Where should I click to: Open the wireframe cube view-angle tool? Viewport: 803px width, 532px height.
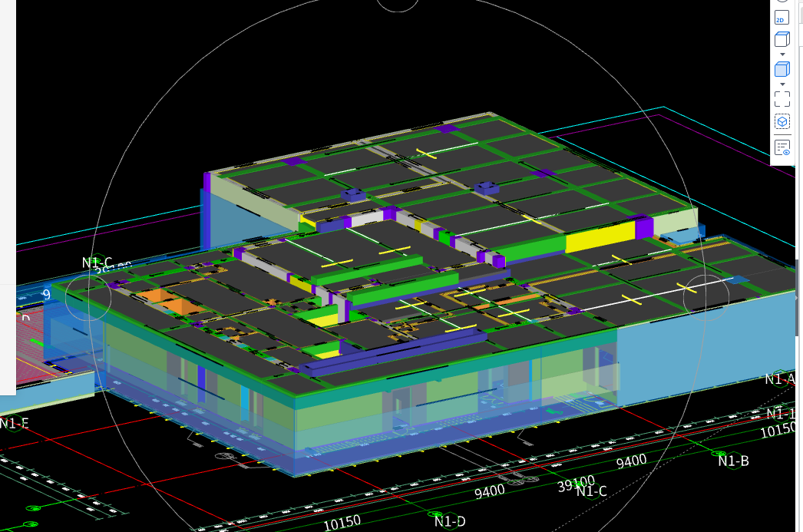(x=782, y=39)
